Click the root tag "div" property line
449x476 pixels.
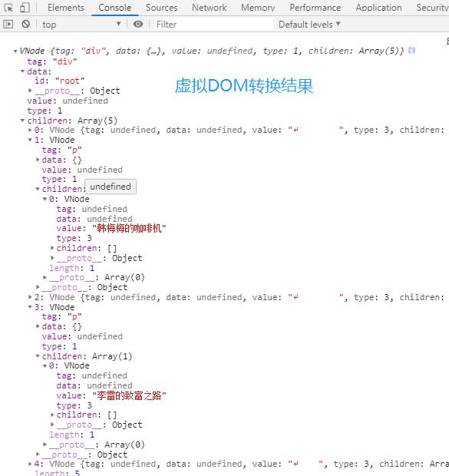52,61
